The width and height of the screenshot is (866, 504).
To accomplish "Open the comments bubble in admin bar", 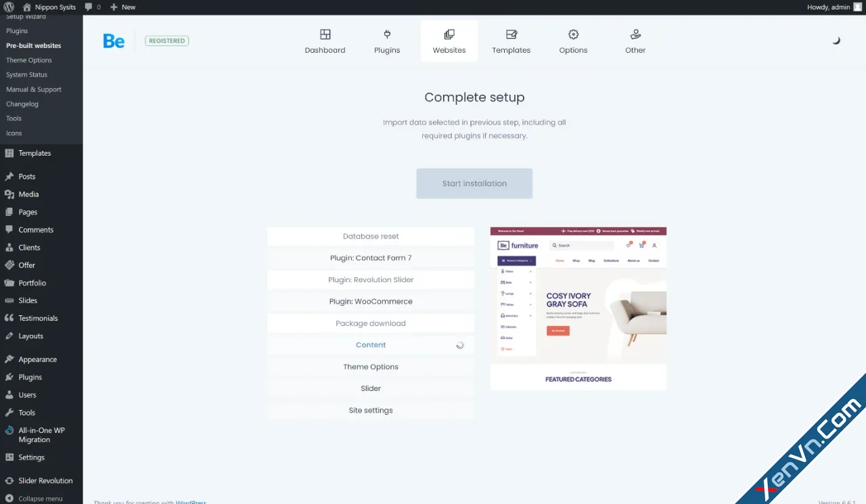I will pyautogui.click(x=93, y=7).
